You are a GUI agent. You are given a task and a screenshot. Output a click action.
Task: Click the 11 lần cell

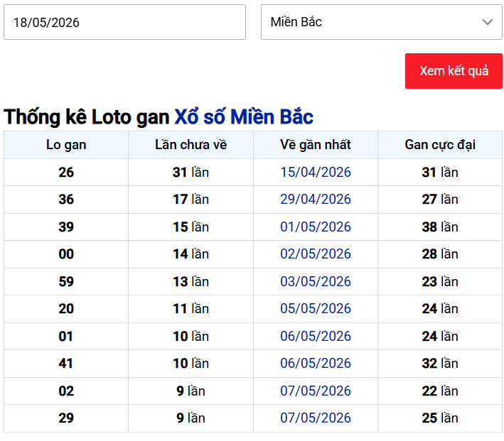click(191, 308)
